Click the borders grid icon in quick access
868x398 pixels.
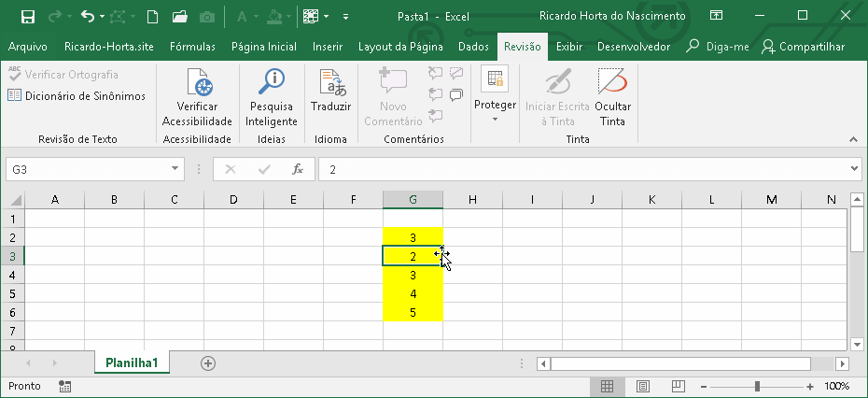tap(311, 17)
